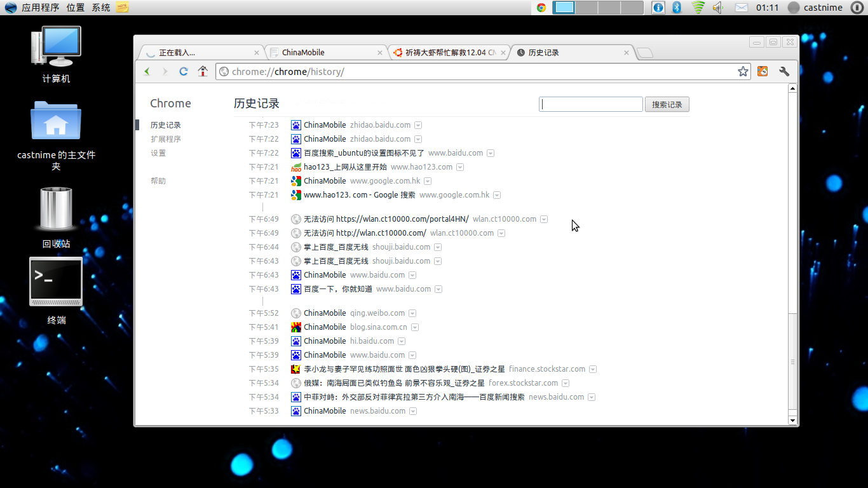Click the Ubuntu logo menu icon
The height and width of the screenshot is (488, 868).
click(11, 8)
